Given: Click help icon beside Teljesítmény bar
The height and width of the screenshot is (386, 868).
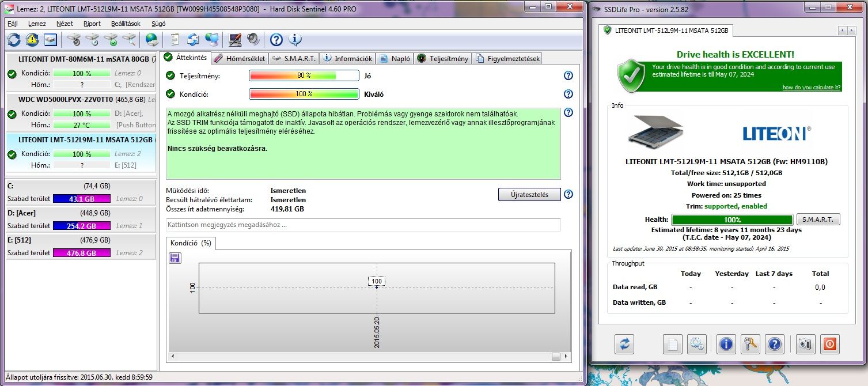Looking at the screenshot, I should (x=568, y=75).
